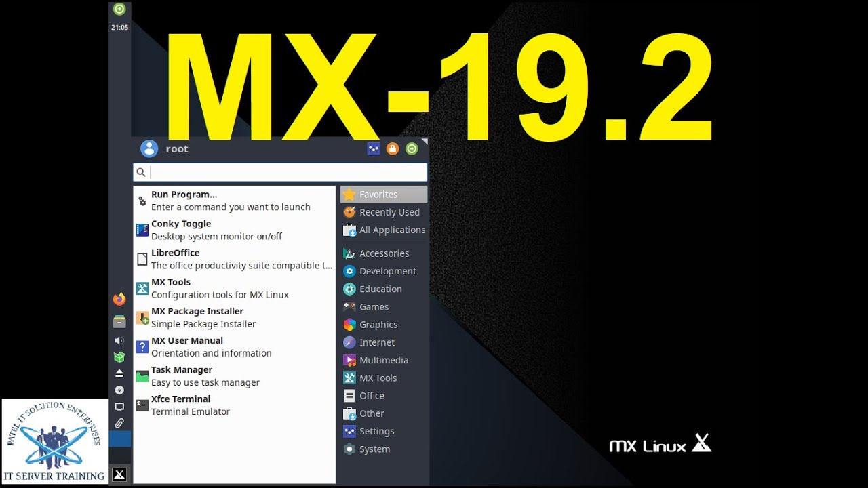Click the power manager tray icon
The image size is (868, 488).
[x=119, y=390]
